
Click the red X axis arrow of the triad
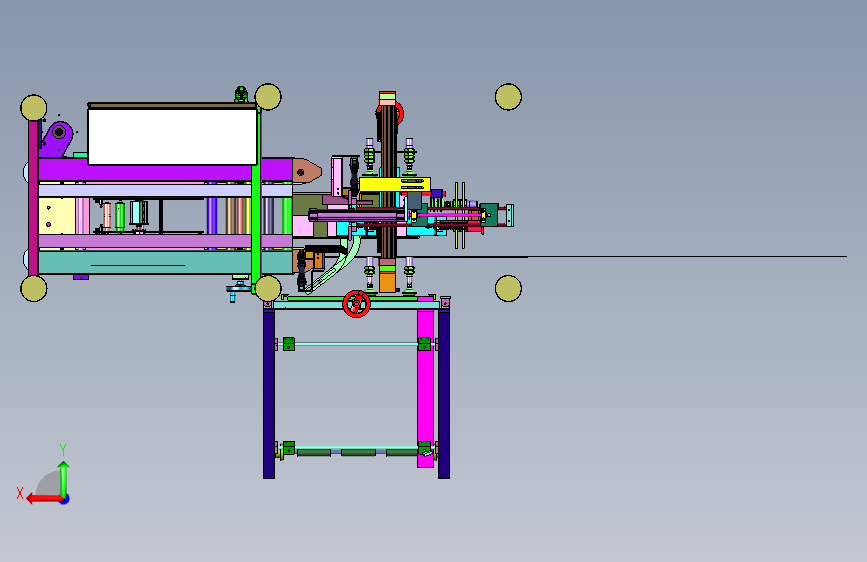coord(43,499)
